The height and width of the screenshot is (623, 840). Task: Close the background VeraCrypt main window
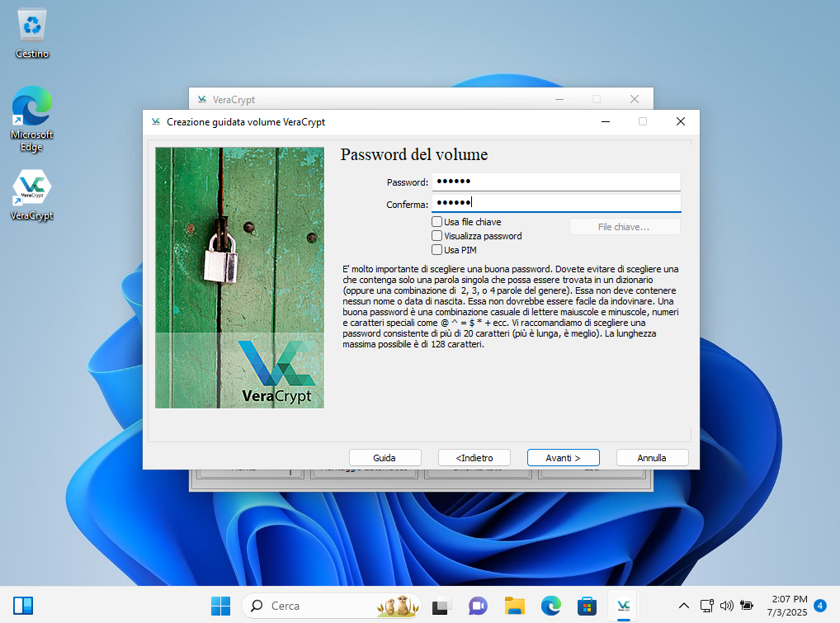tap(635, 99)
